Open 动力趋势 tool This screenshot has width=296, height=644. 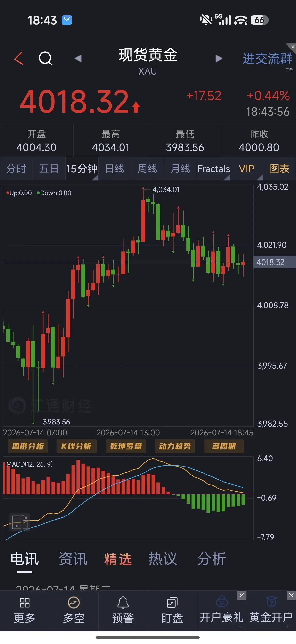tap(175, 446)
